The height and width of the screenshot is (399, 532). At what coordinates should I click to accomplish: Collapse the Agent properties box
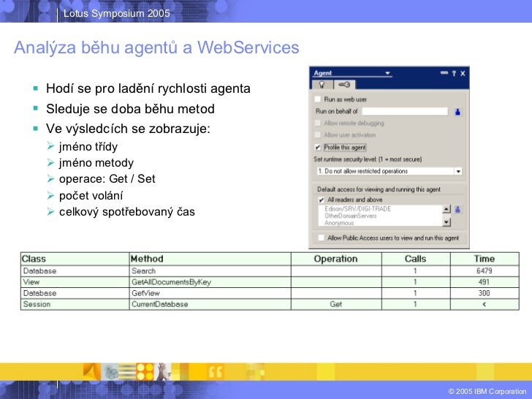tap(444, 73)
